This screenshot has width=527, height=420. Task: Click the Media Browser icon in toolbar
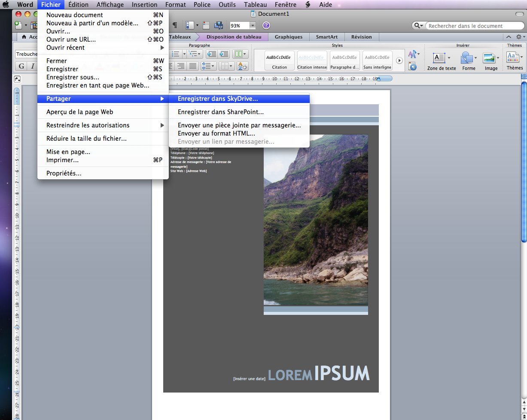coord(219,25)
